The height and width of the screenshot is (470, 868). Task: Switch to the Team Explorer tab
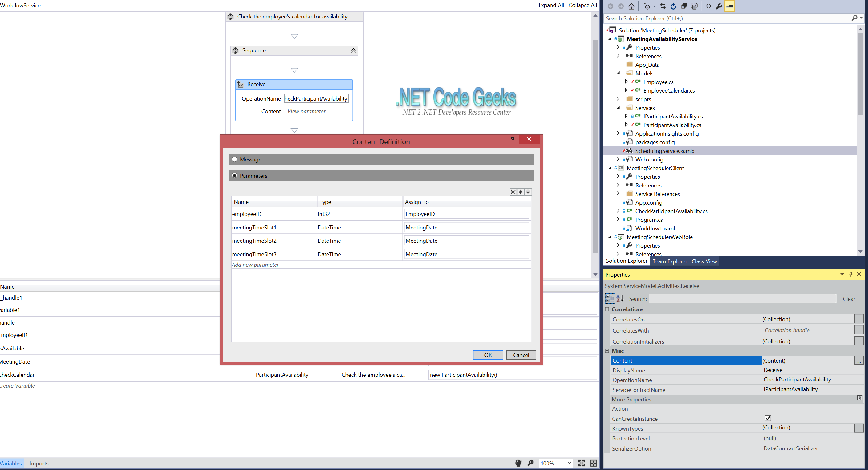(x=669, y=261)
